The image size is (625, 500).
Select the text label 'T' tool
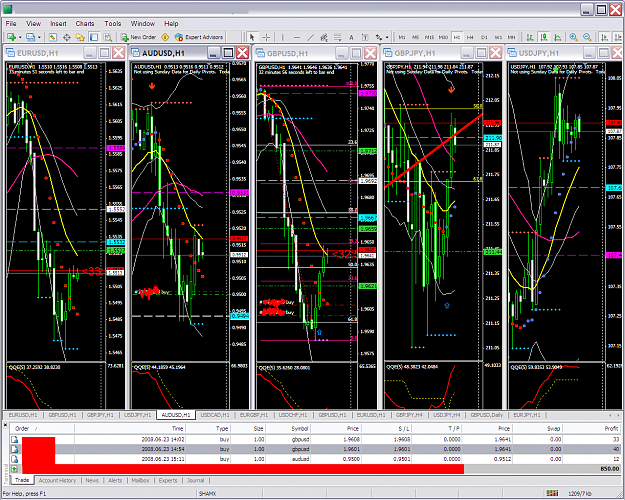coord(365,37)
